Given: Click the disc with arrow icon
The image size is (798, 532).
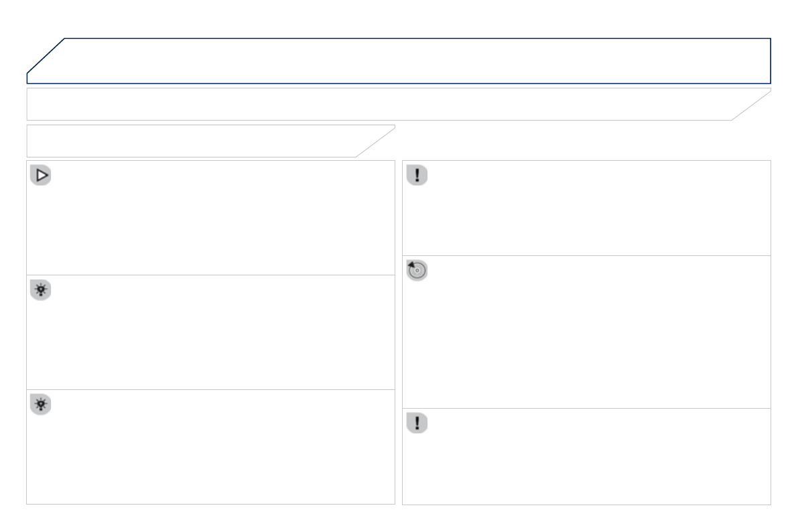Looking at the screenshot, I should click(417, 271).
